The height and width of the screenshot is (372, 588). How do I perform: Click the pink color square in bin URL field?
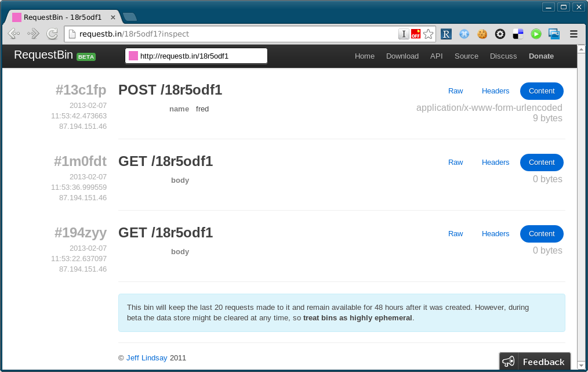[x=133, y=56]
